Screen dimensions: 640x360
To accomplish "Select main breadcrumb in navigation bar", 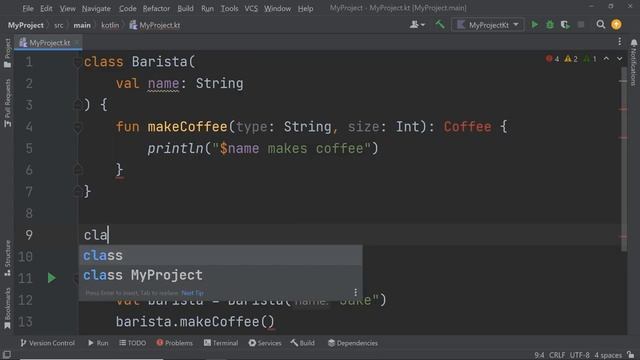I will 82,25.
